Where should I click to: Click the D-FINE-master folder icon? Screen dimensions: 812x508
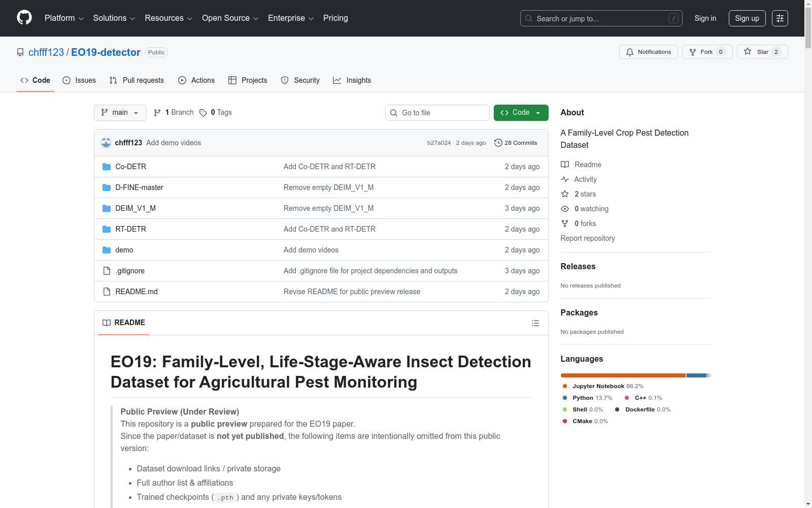click(107, 187)
